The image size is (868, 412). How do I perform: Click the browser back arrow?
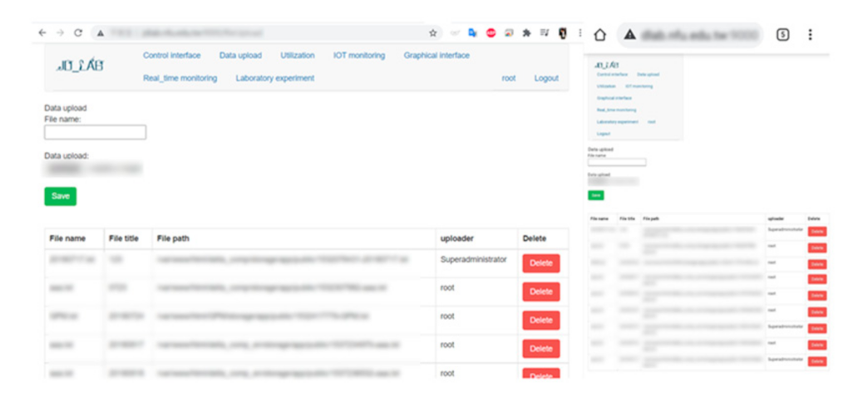pos(43,33)
